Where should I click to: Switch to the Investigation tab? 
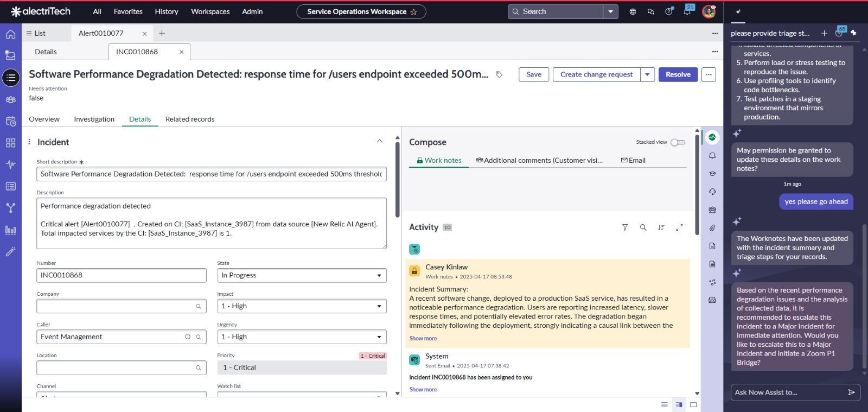pyautogui.click(x=94, y=119)
